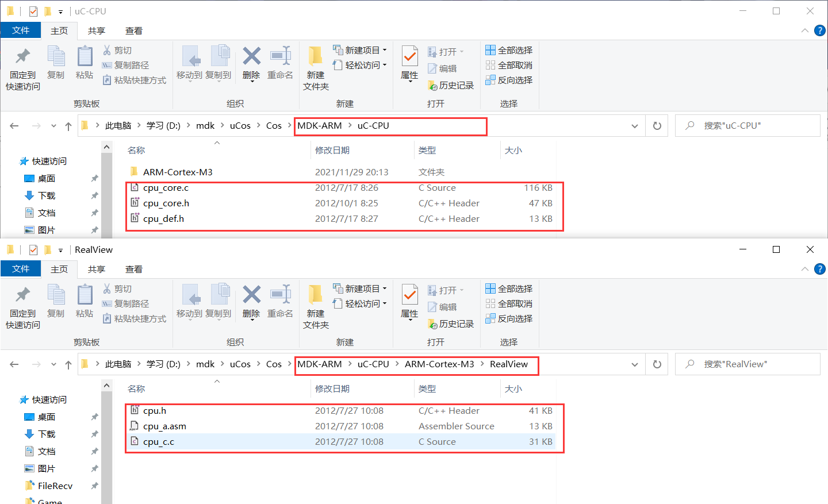Open New item (新建项目) dropdown in RealView window

(x=361, y=289)
